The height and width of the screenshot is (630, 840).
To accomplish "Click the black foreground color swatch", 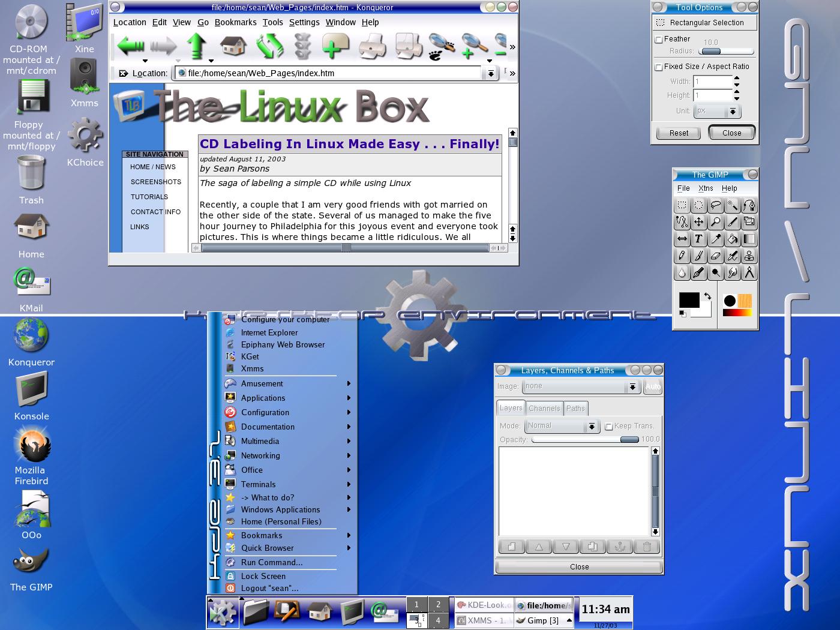I will (x=689, y=299).
